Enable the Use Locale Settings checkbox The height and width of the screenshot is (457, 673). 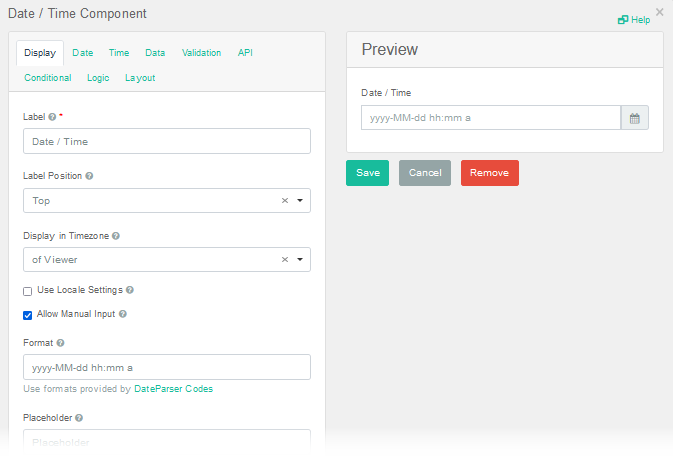28,291
